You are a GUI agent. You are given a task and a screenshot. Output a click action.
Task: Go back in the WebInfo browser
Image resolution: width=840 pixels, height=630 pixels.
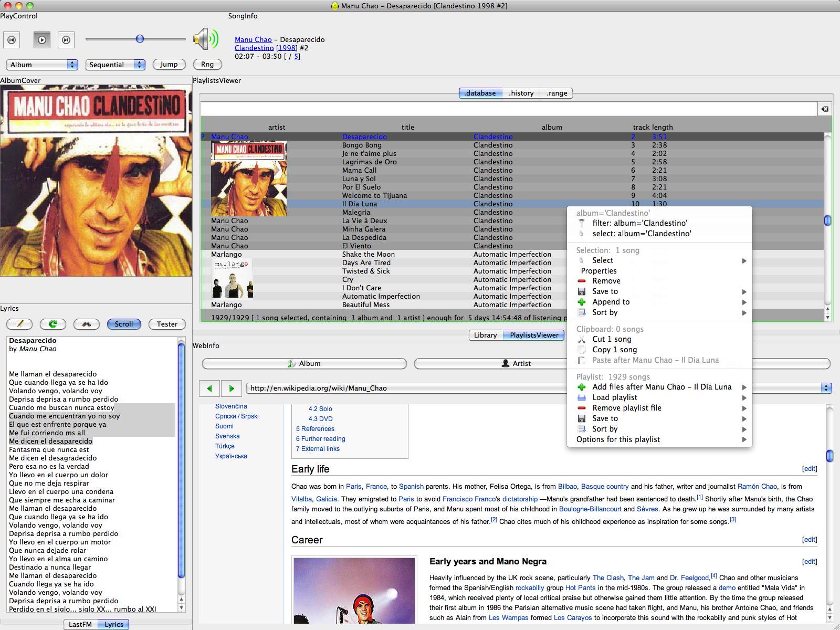tap(209, 388)
